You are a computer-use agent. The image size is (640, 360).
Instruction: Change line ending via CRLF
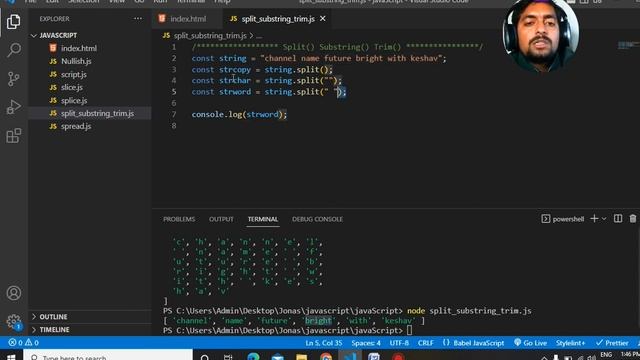425,343
